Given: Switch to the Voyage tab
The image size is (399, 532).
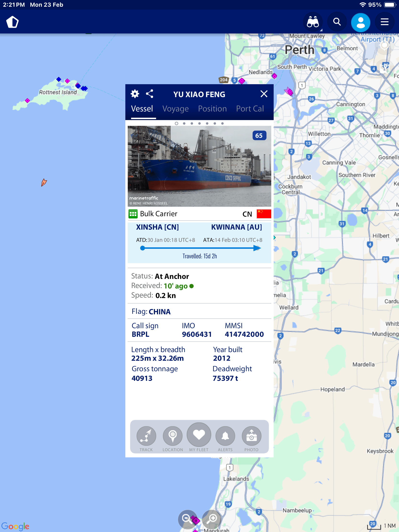Looking at the screenshot, I should click(x=175, y=109).
